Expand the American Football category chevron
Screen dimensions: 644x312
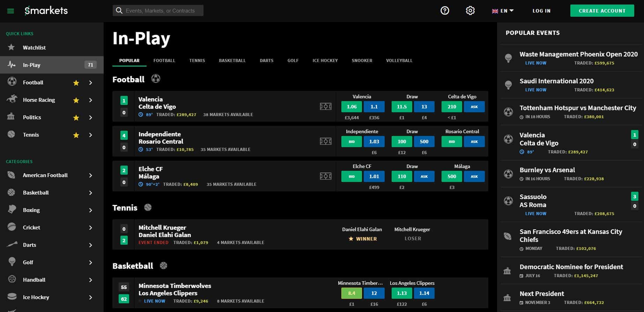click(91, 175)
